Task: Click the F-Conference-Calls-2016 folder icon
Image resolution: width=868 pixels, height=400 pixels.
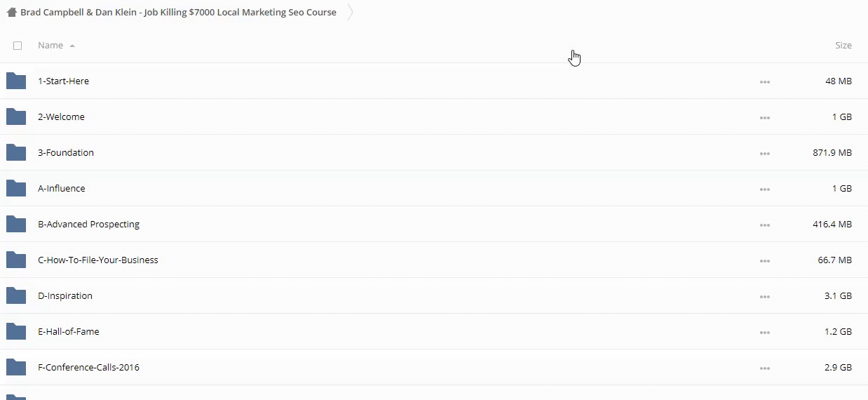Action: 16,367
